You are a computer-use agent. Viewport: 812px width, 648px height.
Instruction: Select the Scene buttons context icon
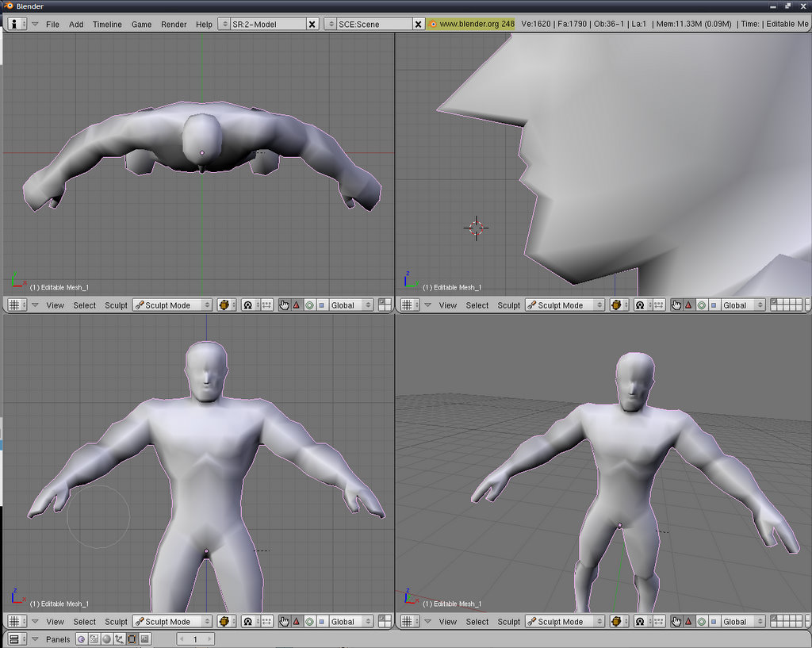(144, 638)
